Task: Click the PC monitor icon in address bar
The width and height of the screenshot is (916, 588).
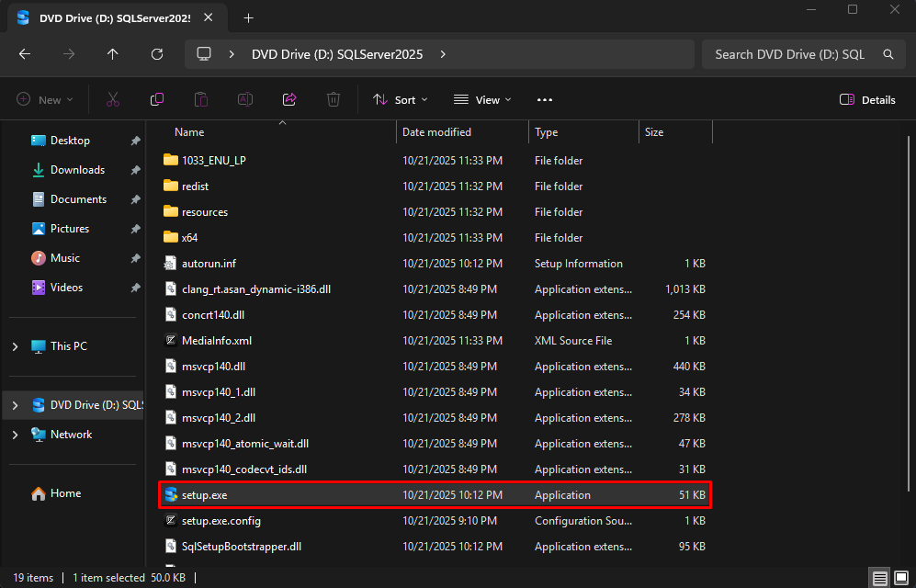Action: [204, 54]
